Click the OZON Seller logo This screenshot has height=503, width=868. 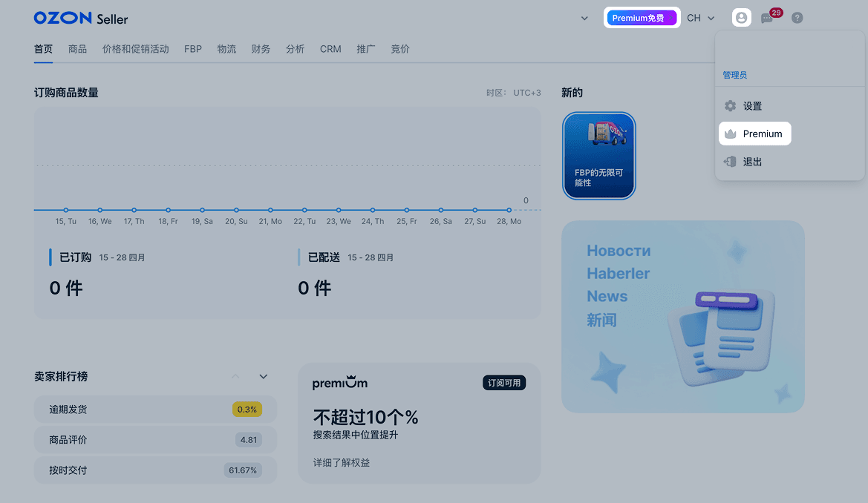pyautogui.click(x=81, y=19)
